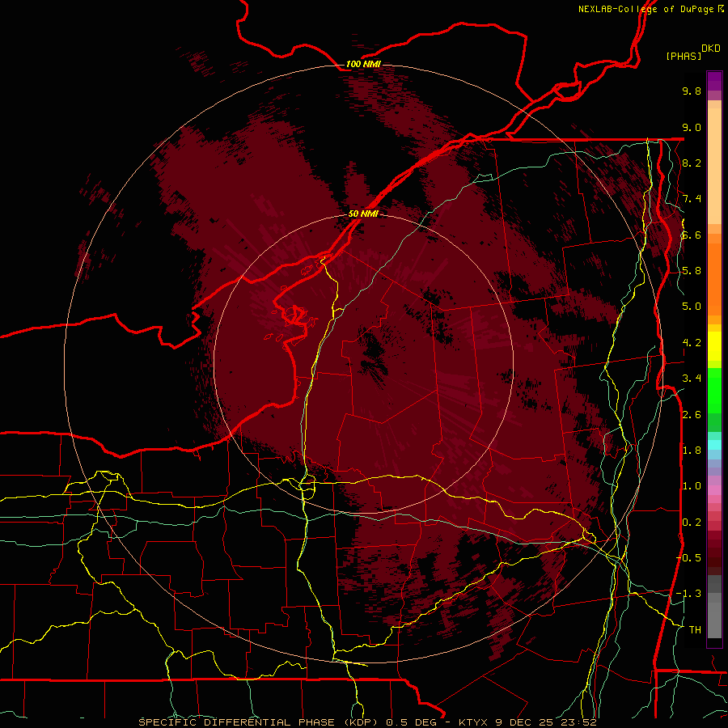Click the 100 NMI range ring label
Image resolution: width=728 pixels, height=728 pixels.
363,64
